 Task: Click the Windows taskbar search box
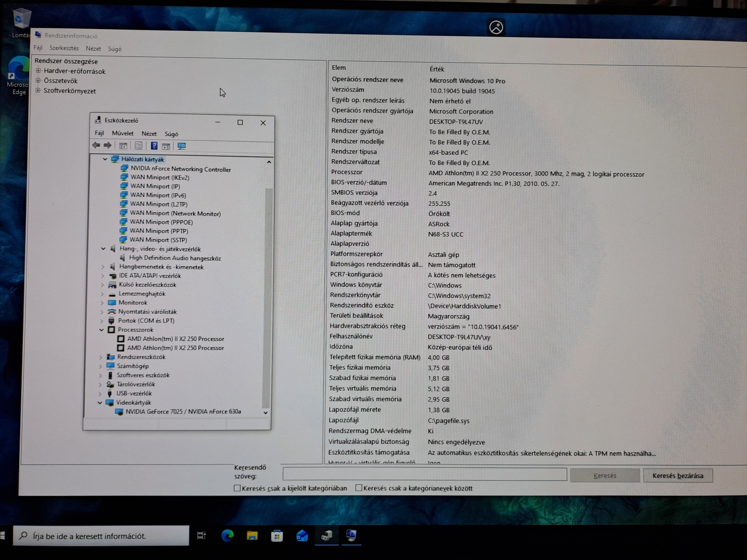pyautogui.click(x=101, y=535)
